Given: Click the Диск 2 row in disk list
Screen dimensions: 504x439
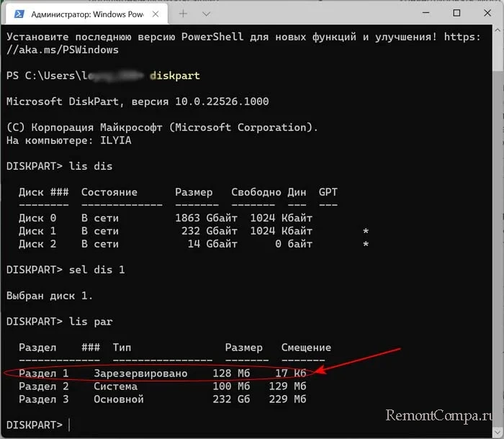Looking at the screenshot, I should [166, 244].
